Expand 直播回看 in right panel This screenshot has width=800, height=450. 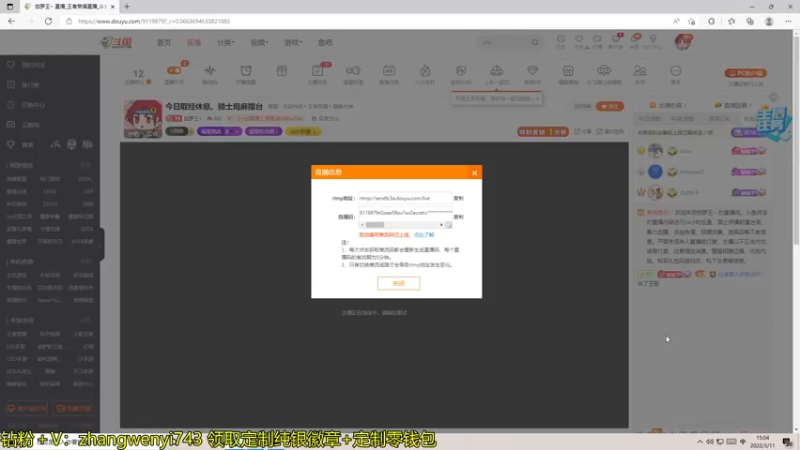pos(734,105)
